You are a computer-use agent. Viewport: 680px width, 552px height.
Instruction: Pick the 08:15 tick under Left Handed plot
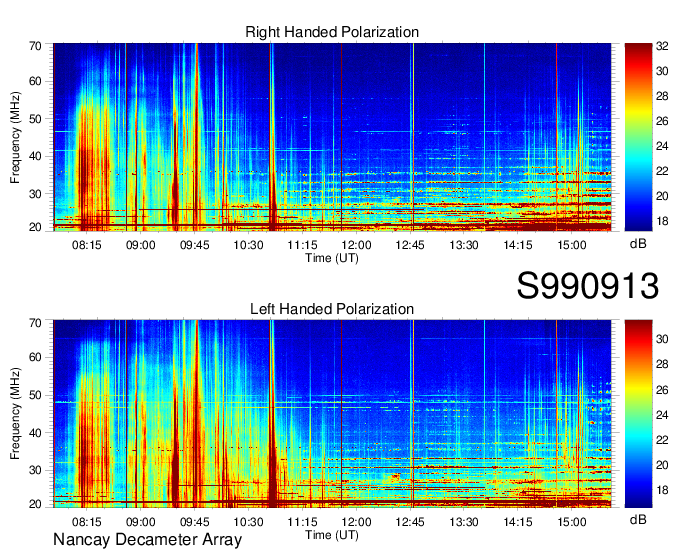[86, 521]
